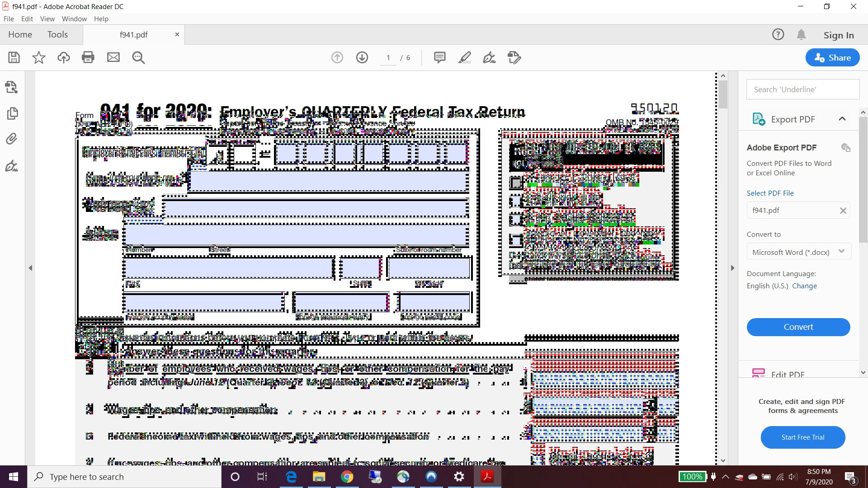Open the Attachments paperclip panel

(12, 139)
